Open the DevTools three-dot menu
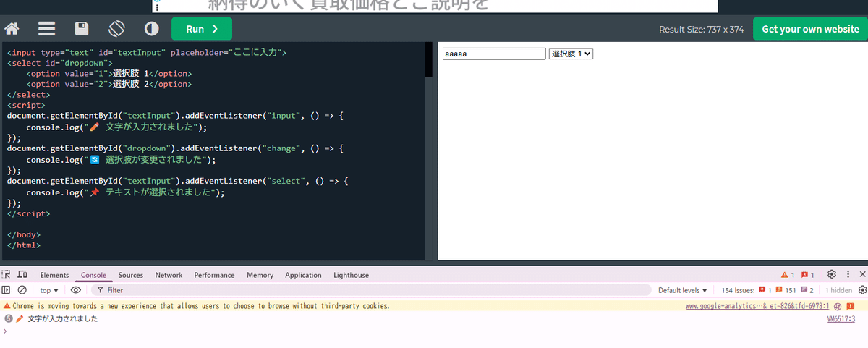This screenshot has height=348, width=868. tap(848, 275)
